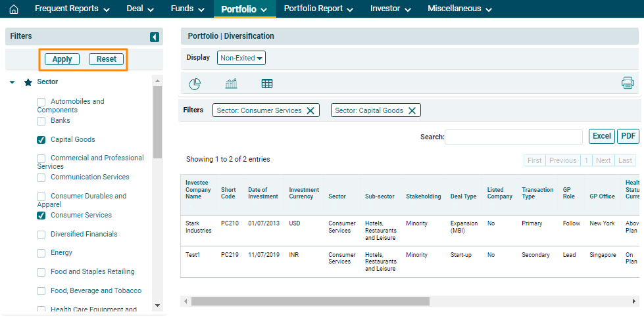Click the Apply filters button
Screen dimensions: 644x320
pos(62,59)
